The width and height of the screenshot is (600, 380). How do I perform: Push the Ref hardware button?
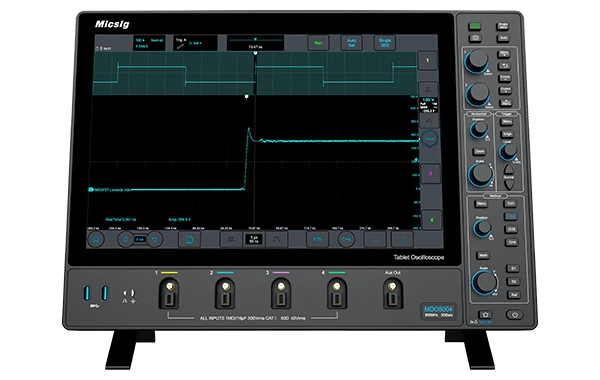click(x=514, y=294)
